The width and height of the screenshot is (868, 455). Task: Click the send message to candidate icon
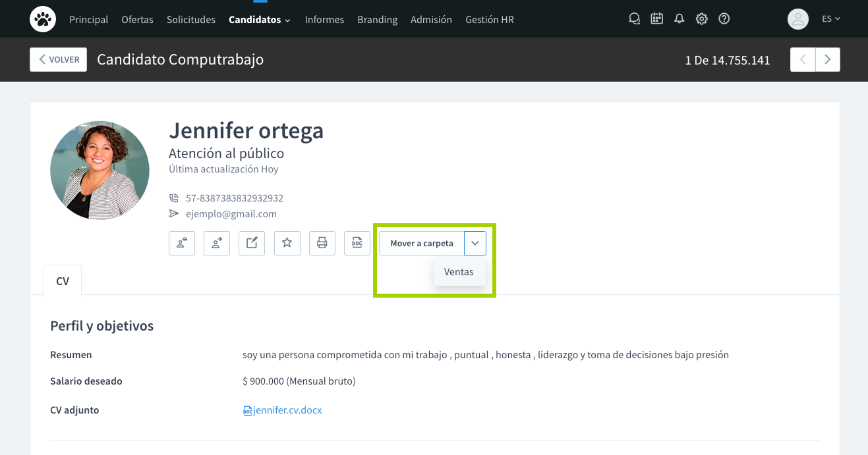click(x=182, y=243)
